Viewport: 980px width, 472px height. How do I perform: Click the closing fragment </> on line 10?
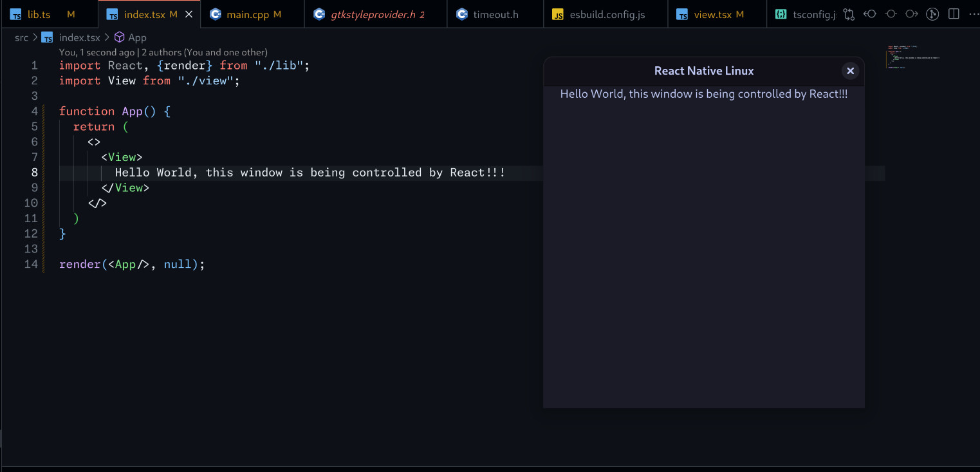[97, 203]
